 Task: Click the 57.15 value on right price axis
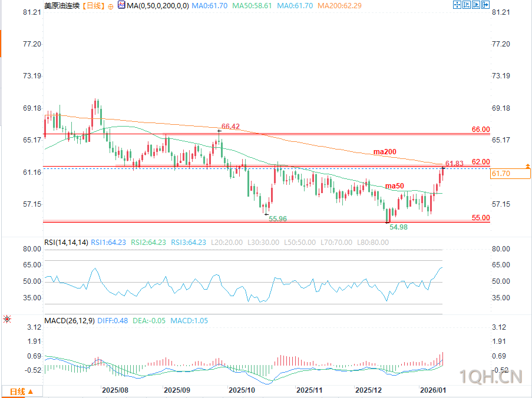point(501,204)
